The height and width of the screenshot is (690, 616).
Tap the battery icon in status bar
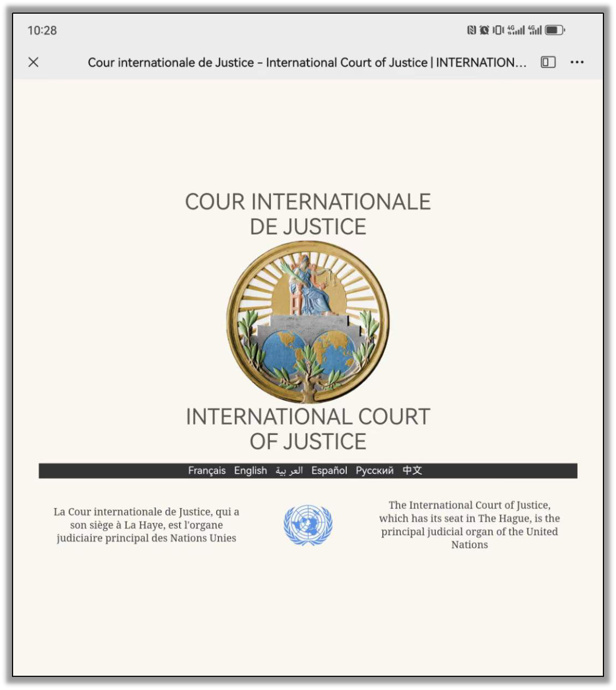[x=555, y=30]
